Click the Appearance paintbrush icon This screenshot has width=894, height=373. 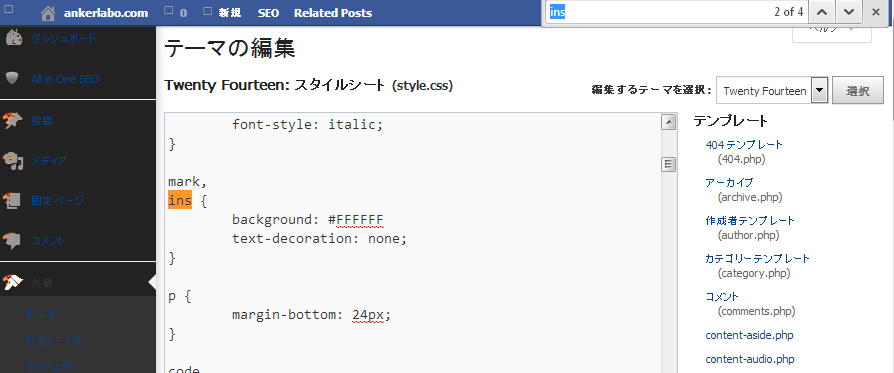(12, 282)
